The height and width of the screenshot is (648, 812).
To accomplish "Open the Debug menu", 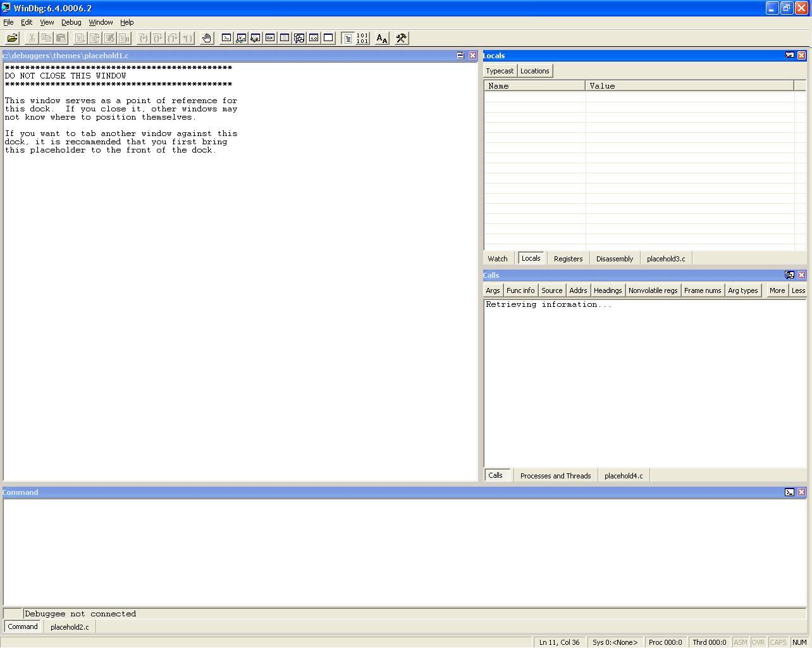I will pos(71,22).
